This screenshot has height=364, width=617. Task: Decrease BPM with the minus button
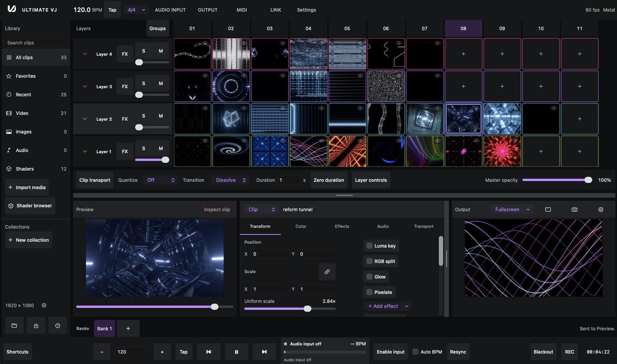coord(102,352)
